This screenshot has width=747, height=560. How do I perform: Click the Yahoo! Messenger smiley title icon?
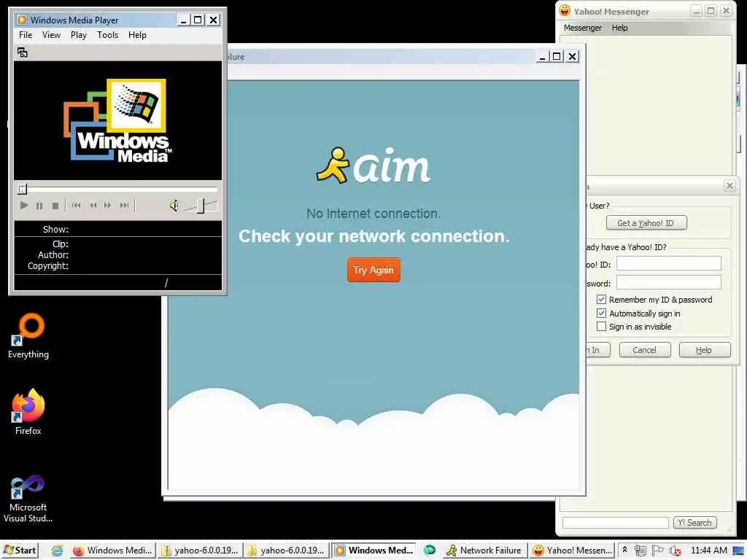click(x=565, y=11)
